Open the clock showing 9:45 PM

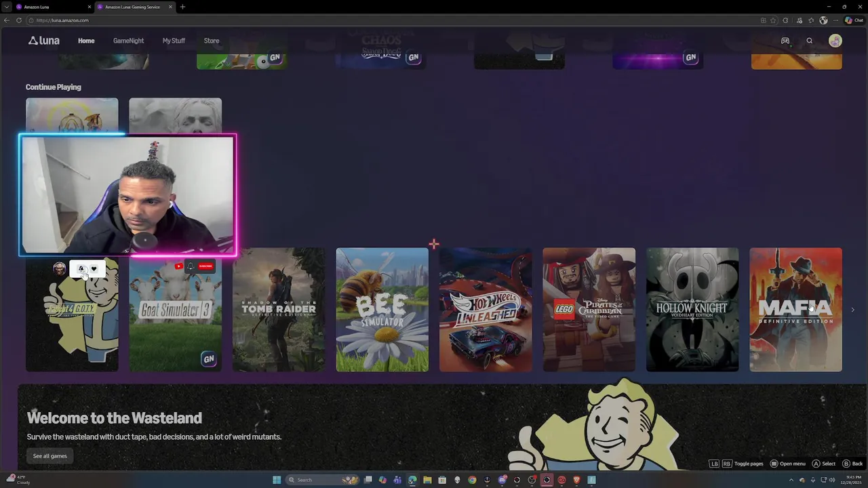tap(852, 480)
